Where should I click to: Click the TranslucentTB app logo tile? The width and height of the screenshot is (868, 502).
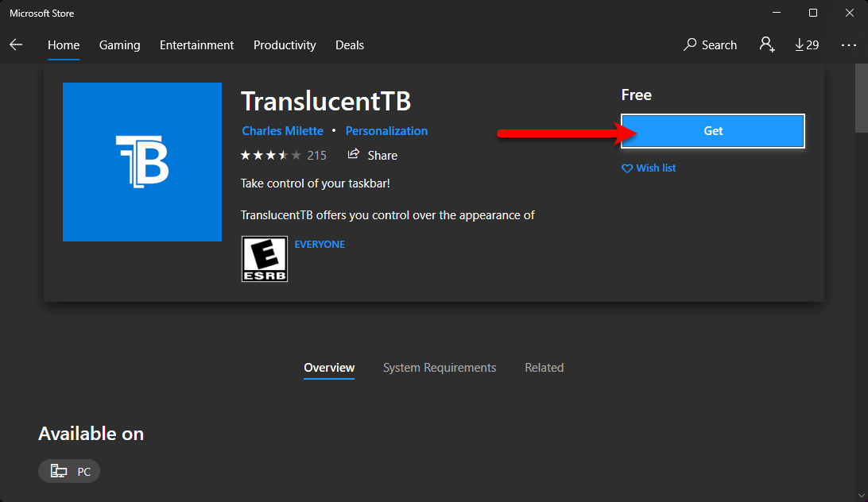142,161
